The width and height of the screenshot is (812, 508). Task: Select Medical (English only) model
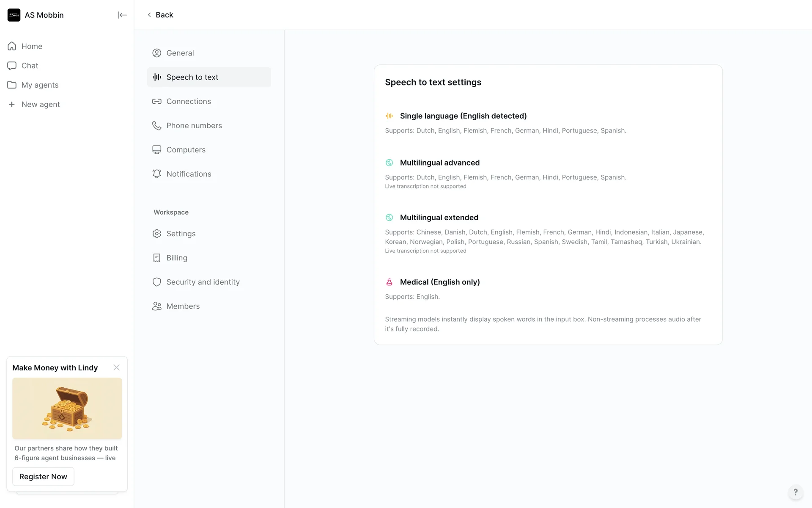pyautogui.click(x=439, y=282)
